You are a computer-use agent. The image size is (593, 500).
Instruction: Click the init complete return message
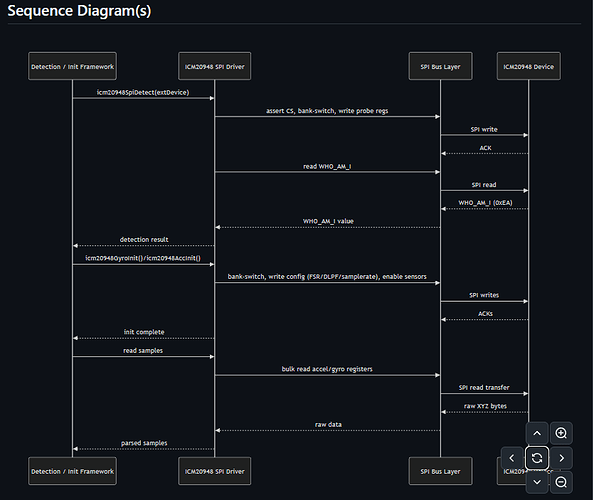(144, 332)
